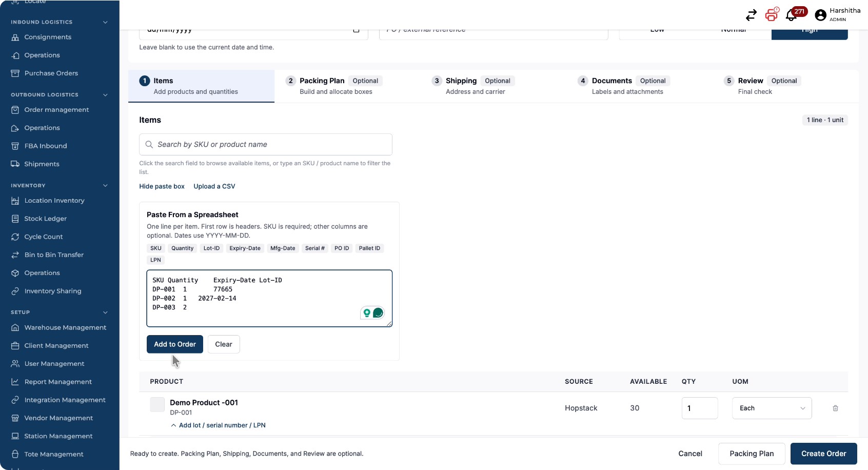Click the Shipments truck icon
This screenshot has width=868, height=470.
(x=15, y=164)
